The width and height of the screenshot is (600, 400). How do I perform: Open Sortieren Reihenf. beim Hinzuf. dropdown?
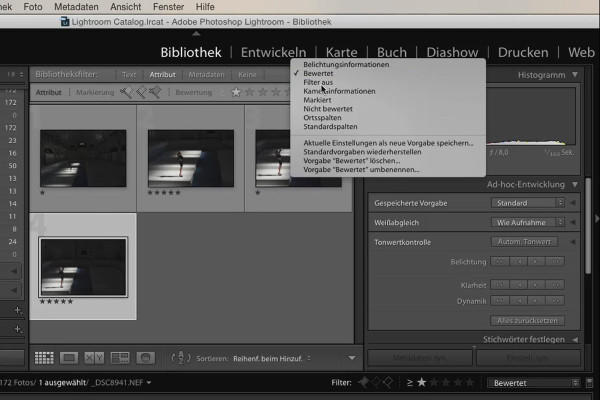(272, 359)
